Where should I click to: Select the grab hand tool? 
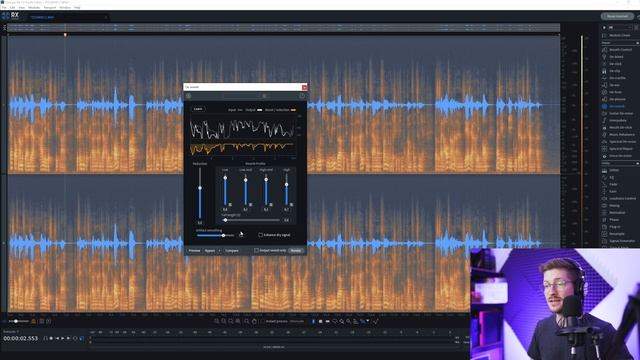pos(254,322)
